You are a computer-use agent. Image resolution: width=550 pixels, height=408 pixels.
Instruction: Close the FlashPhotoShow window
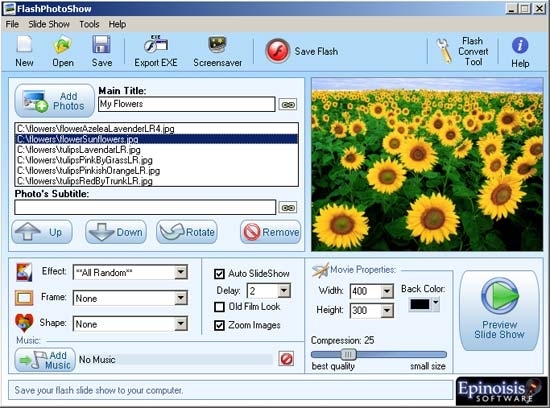pyautogui.click(x=539, y=9)
